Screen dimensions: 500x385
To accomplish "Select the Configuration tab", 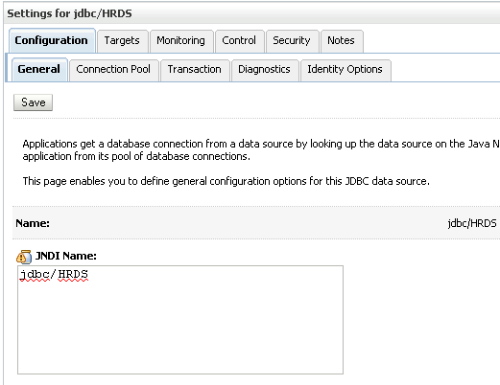I will click(52, 40).
